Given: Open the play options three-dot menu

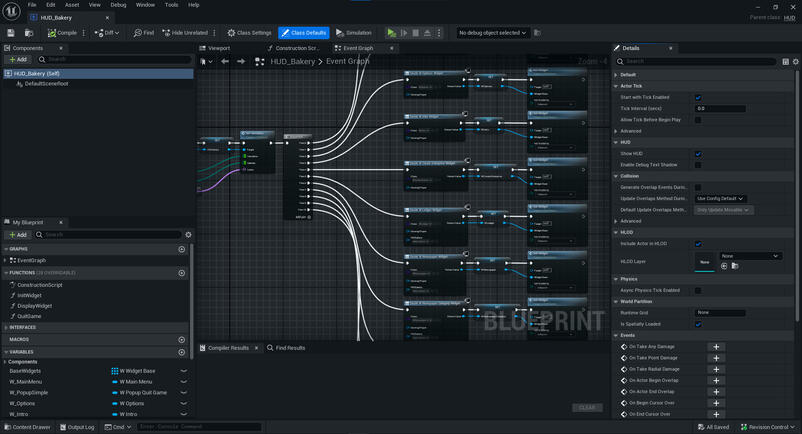Looking at the screenshot, I should [x=438, y=33].
